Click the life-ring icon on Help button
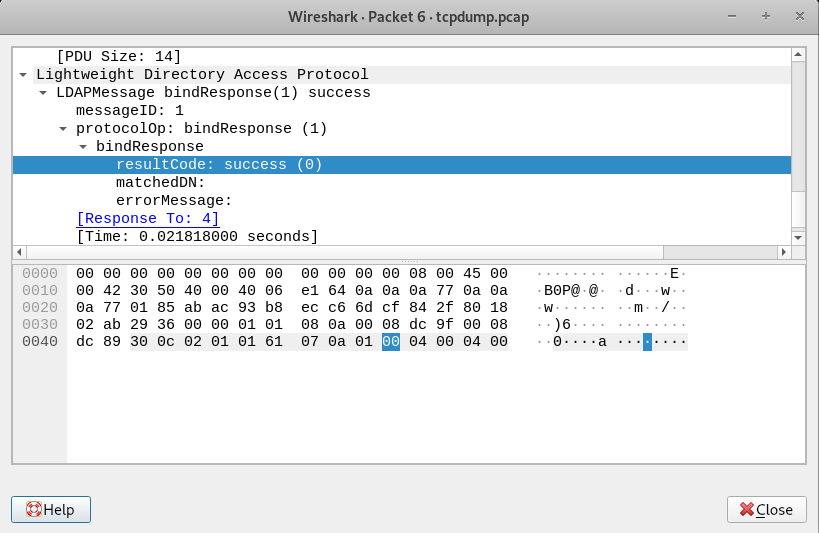Screen dimensions: 819x533 click(x=34, y=509)
